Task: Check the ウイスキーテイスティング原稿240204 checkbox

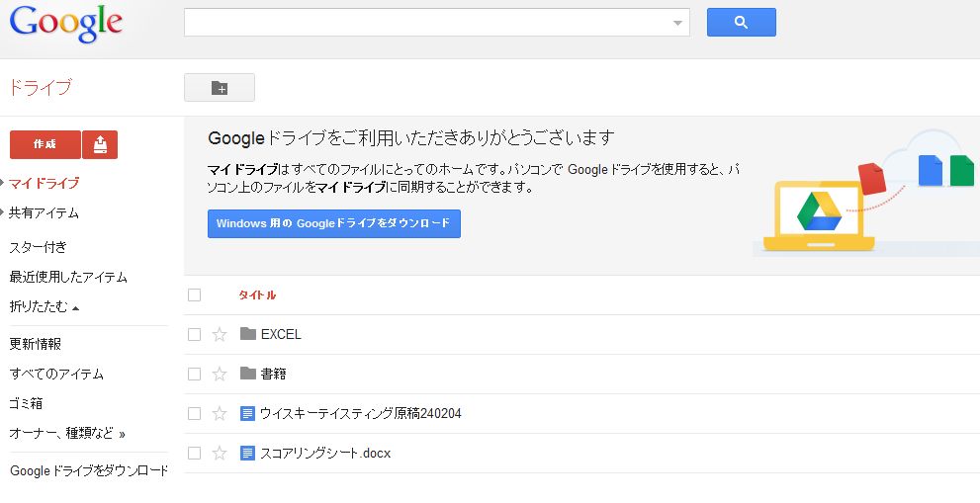Action: point(195,413)
